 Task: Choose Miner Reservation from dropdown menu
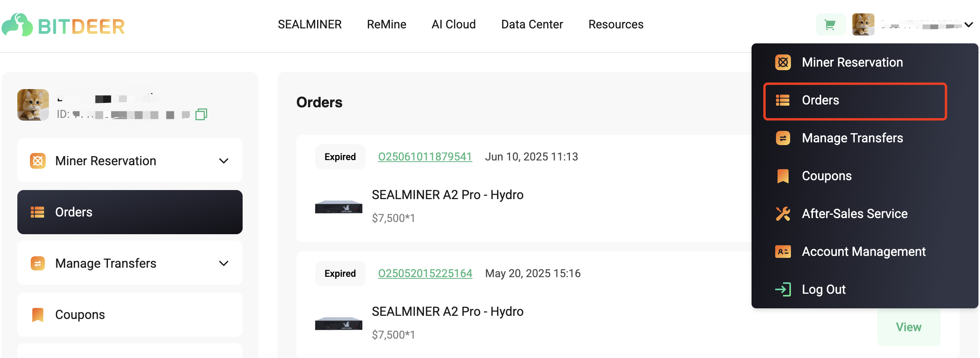point(852,62)
